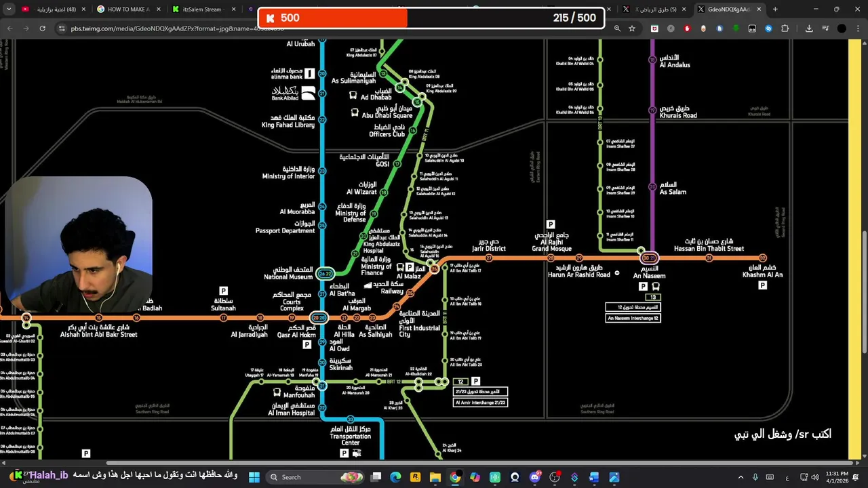Click the Qasr Al Hokm interchange station marker
868x488 pixels.
[x=319, y=317]
